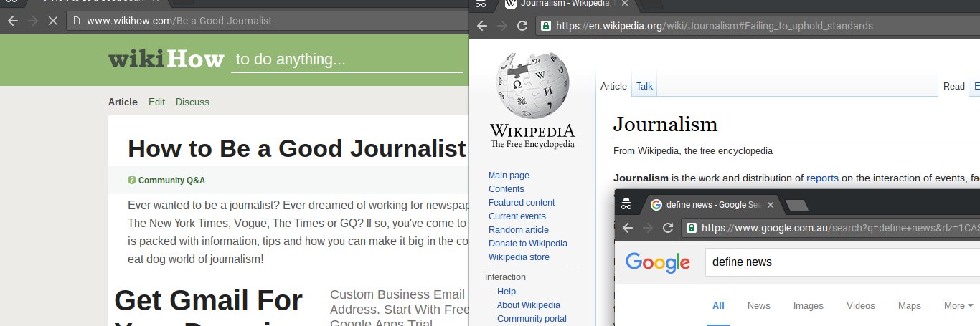The width and height of the screenshot is (980, 326).
Task: Open Random article link
Action: coord(519,230)
